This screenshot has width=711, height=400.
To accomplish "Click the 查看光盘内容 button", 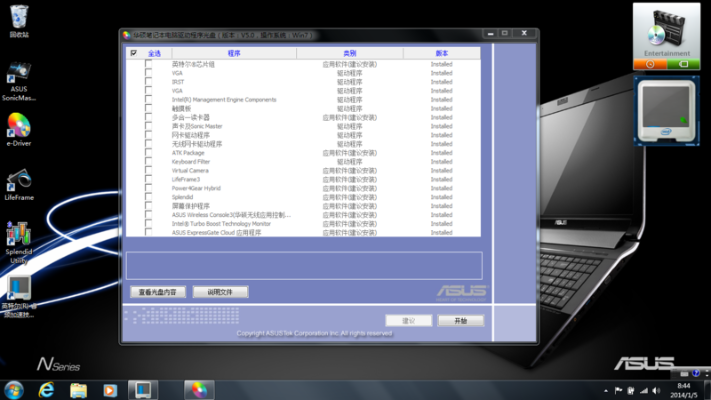I will pos(158,292).
